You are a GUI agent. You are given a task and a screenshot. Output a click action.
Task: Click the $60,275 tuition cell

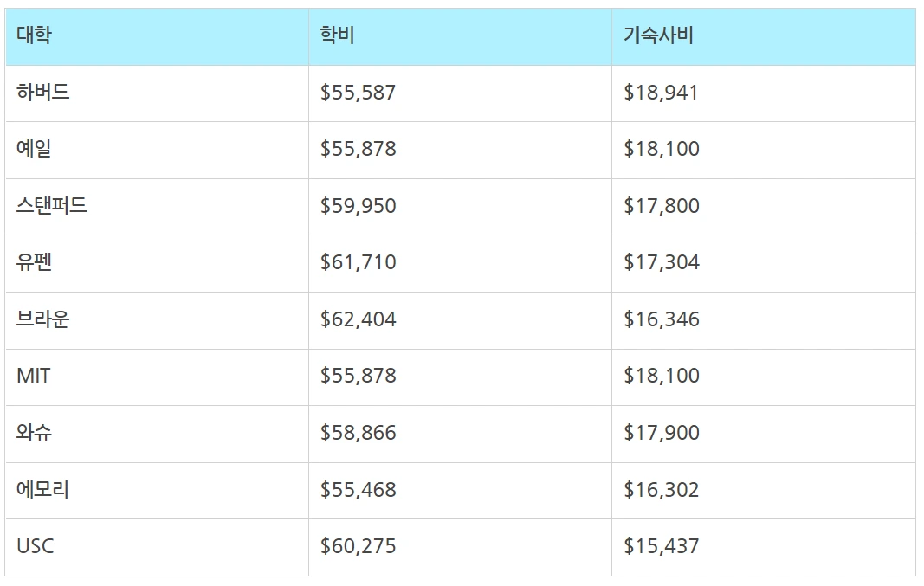(x=358, y=546)
